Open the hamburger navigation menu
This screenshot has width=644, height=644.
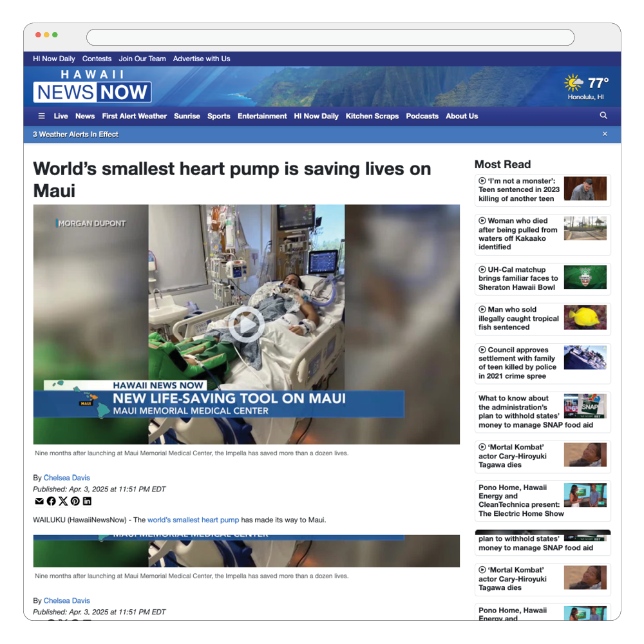point(41,116)
